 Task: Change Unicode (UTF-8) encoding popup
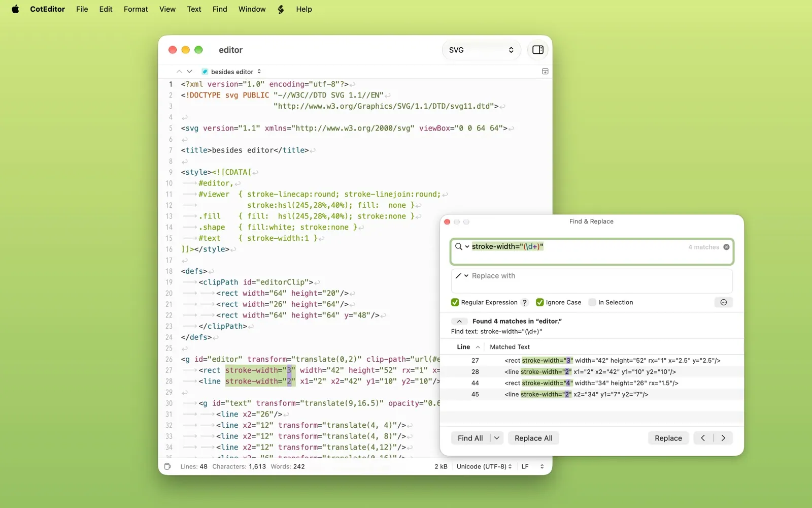(484, 466)
